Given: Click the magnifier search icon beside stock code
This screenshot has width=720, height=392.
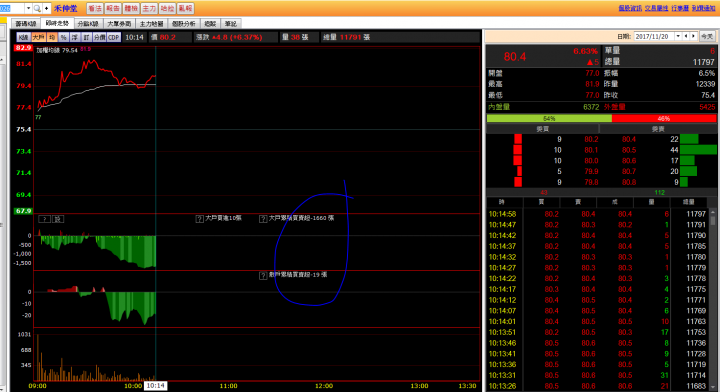Looking at the screenshot, I should [x=36, y=8].
